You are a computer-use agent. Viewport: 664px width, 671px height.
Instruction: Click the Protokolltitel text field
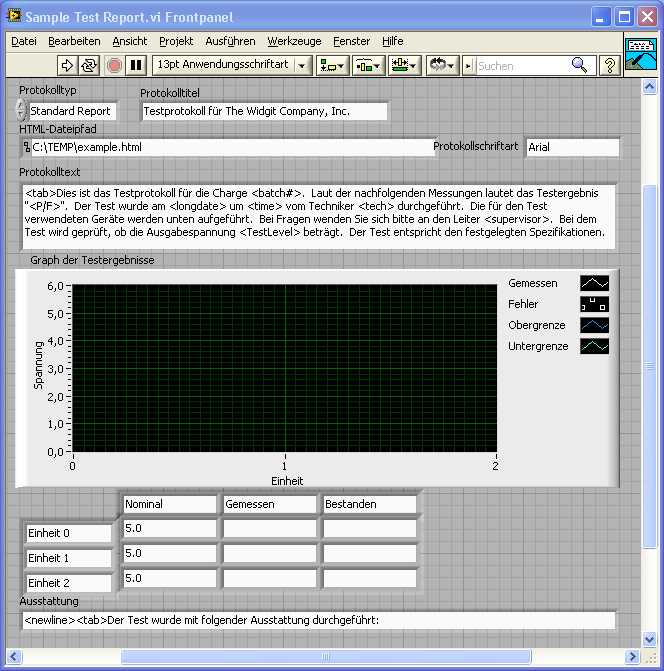click(x=264, y=111)
